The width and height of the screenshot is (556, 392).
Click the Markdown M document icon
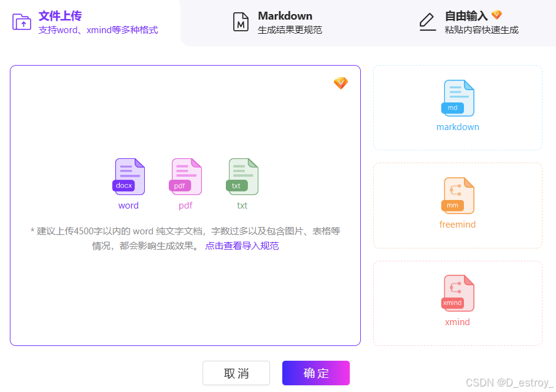241,22
